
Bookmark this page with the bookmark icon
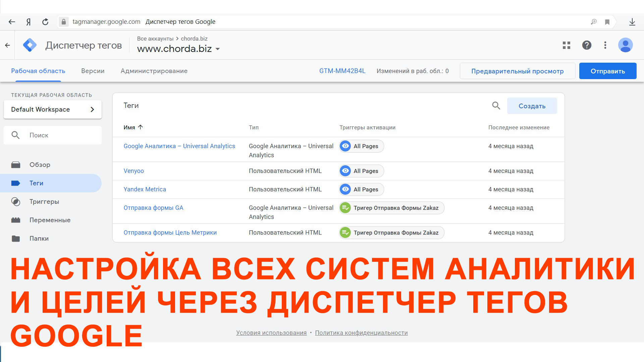coord(607,22)
